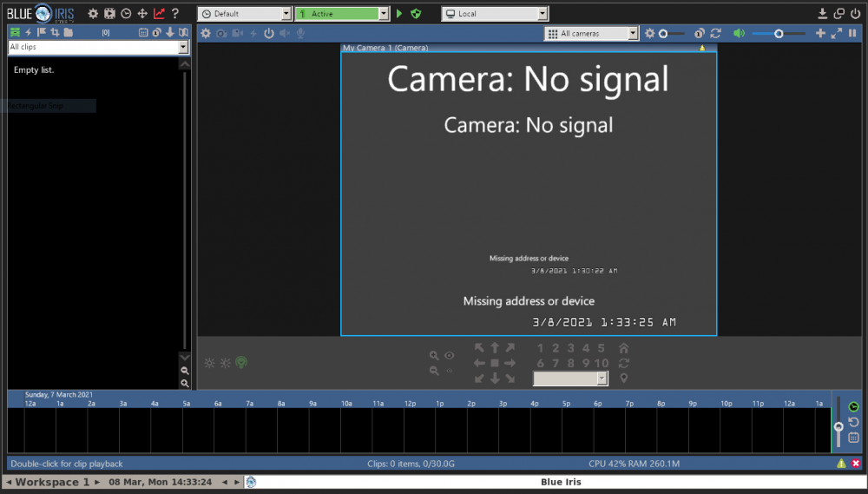Pan camera left with PTZ left arrow
Viewport: 868px width, 494px height.
tap(479, 363)
